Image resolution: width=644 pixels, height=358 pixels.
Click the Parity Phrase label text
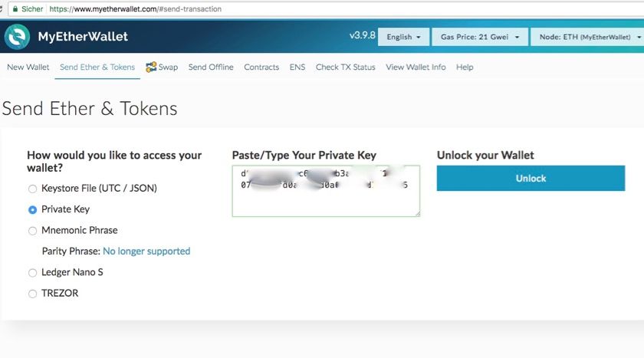pyautogui.click(x=71, y=251)
